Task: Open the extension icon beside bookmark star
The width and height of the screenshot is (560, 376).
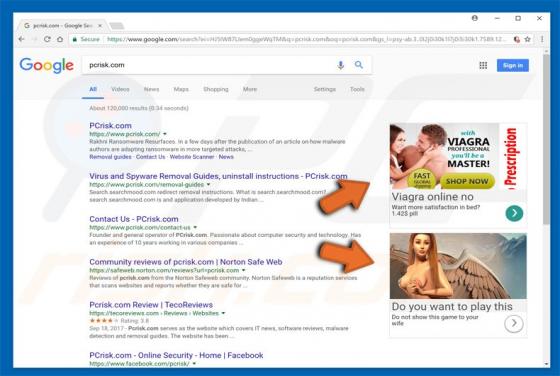Action: click(516, 39)
